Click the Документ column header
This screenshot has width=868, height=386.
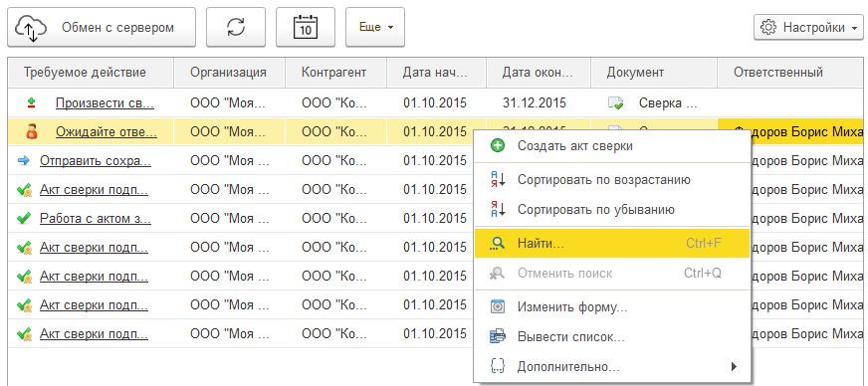[x=654, y=72]
